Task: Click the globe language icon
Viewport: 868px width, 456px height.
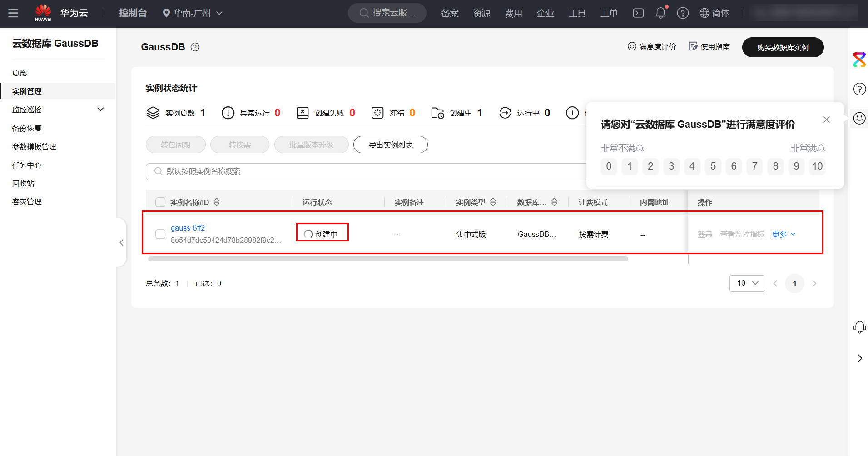Action: (704, 13)
